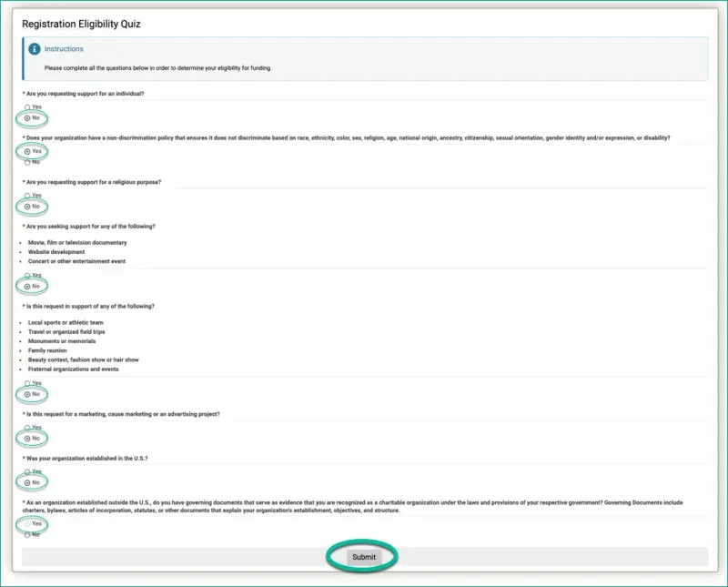Select Yes for organization established in the U.S.
This screenshot has height=587, width=728.
coord(27,471)
